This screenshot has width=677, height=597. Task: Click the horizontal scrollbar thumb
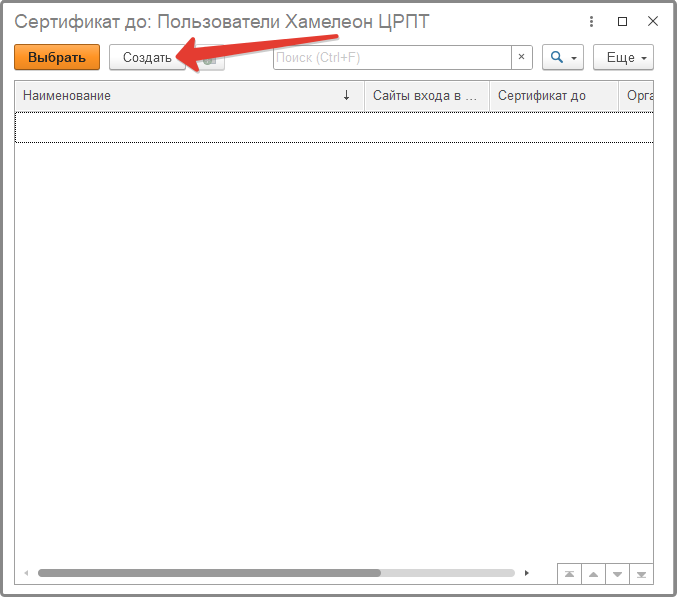point(209,573)
